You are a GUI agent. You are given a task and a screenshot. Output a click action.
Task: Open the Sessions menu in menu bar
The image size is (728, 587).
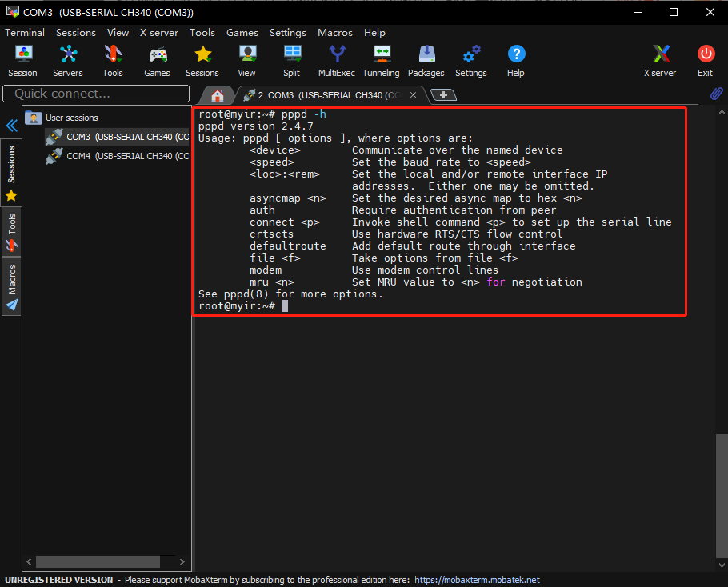click(x=76, y=33)
